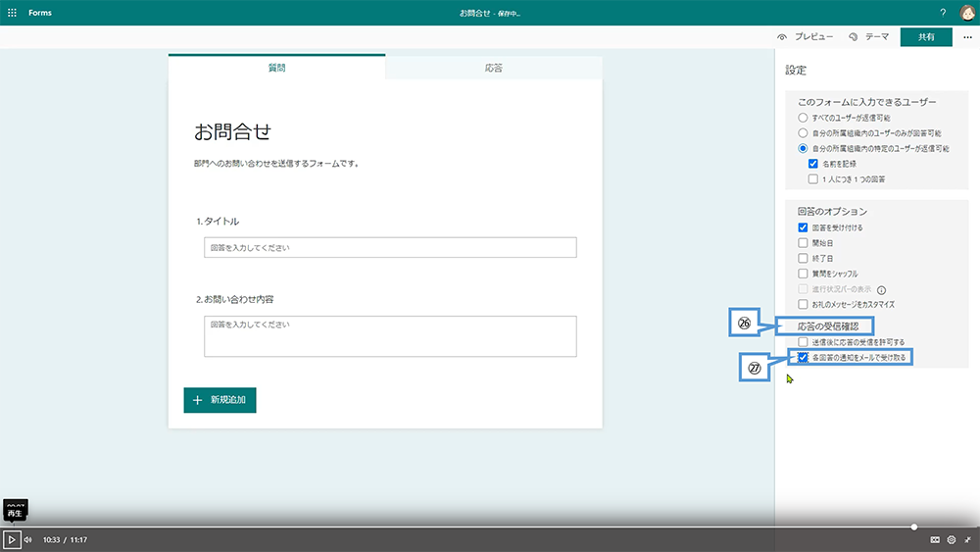Check the 1人につき1つの回答 checkbox
Viewport: 980px width, 552px height.
pyautogui.click(x=813, y=179)
